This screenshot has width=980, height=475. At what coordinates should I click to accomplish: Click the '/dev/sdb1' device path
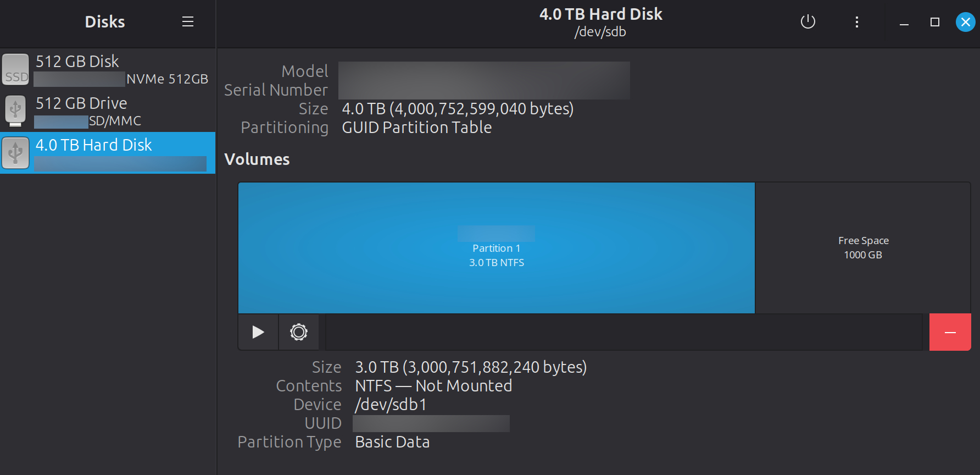click(x=391, y=405)
